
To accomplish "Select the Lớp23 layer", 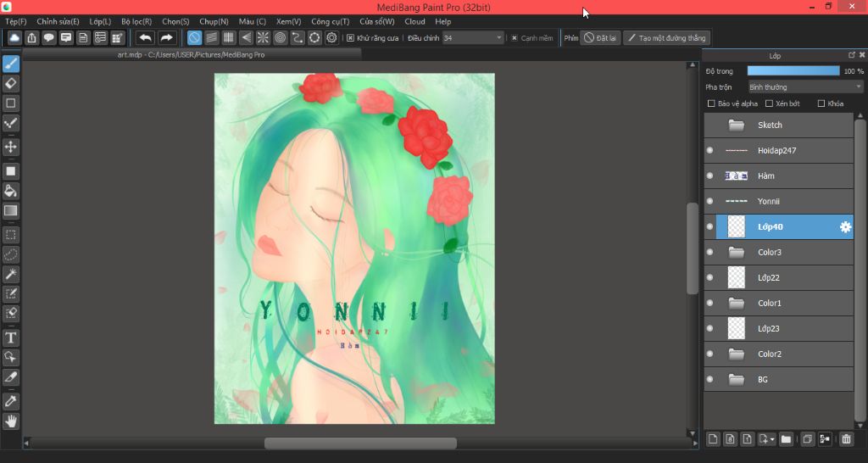I will [x=779, y=328].
